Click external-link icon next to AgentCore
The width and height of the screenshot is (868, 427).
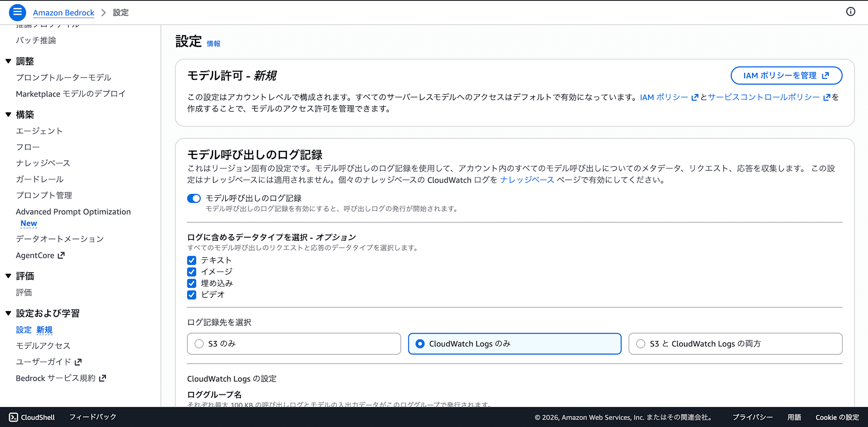point(61,255)
